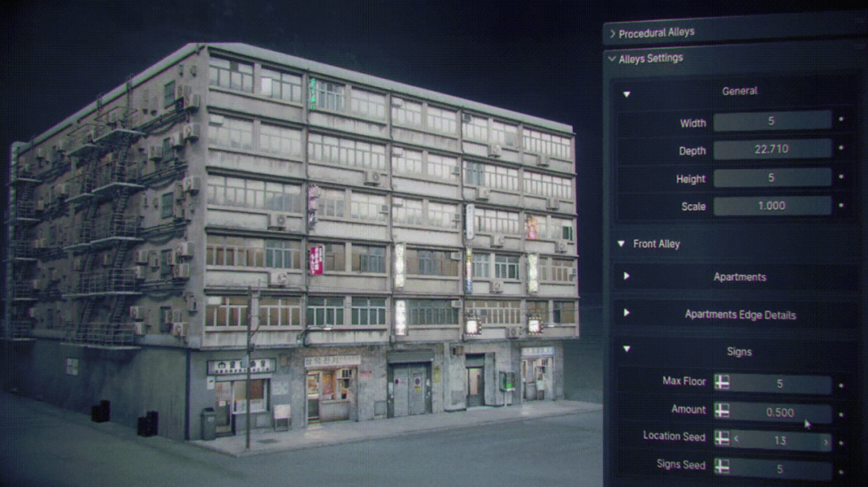Decrease Location Seed with left arrow
Viewport: 868px width, 487px height.
736,440
